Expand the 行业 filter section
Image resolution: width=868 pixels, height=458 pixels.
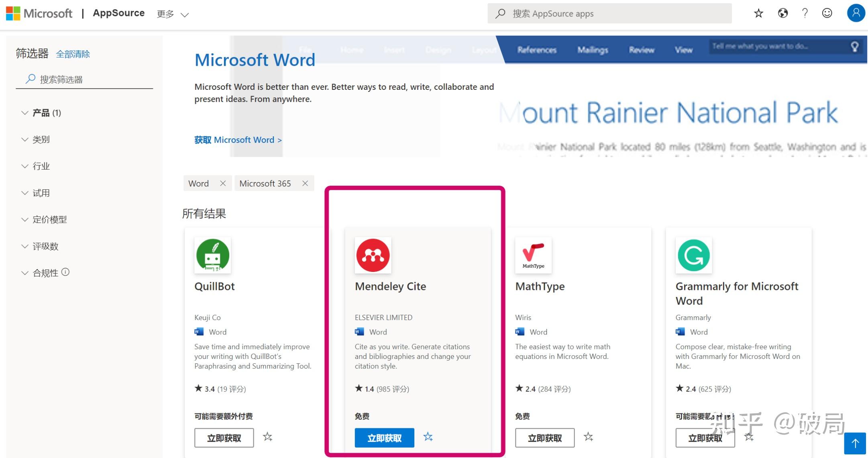tap(35, 166)
